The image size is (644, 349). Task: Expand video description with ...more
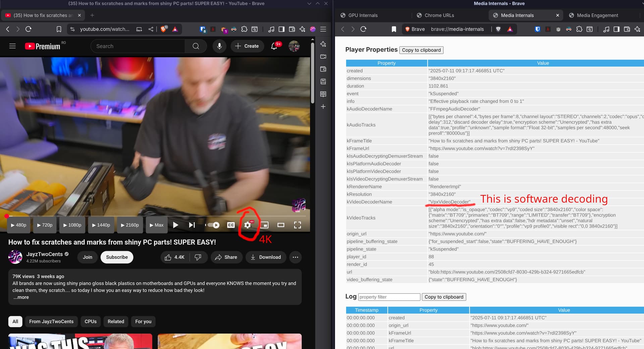pos(21,297)
